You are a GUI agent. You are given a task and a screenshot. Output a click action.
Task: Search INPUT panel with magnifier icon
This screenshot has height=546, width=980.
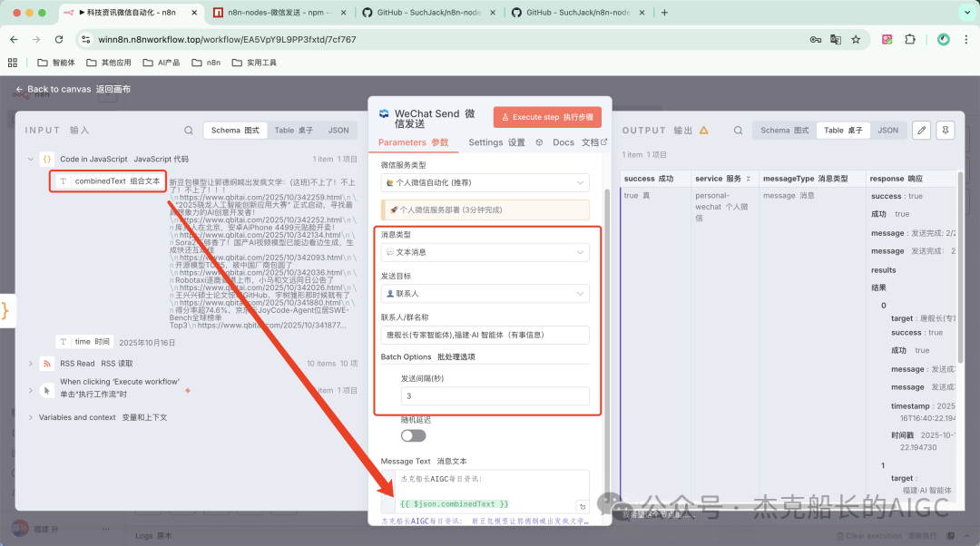(189, 130)
